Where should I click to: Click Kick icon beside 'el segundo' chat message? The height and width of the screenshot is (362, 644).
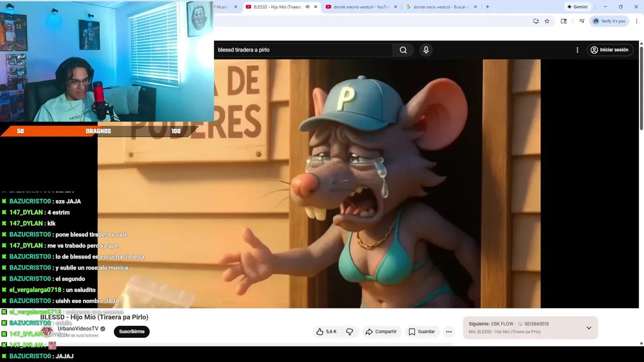click(4, 279)
